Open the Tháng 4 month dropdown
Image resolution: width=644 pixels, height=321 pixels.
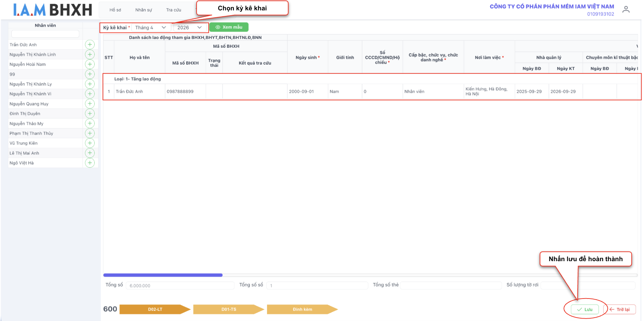pos(151,28)
